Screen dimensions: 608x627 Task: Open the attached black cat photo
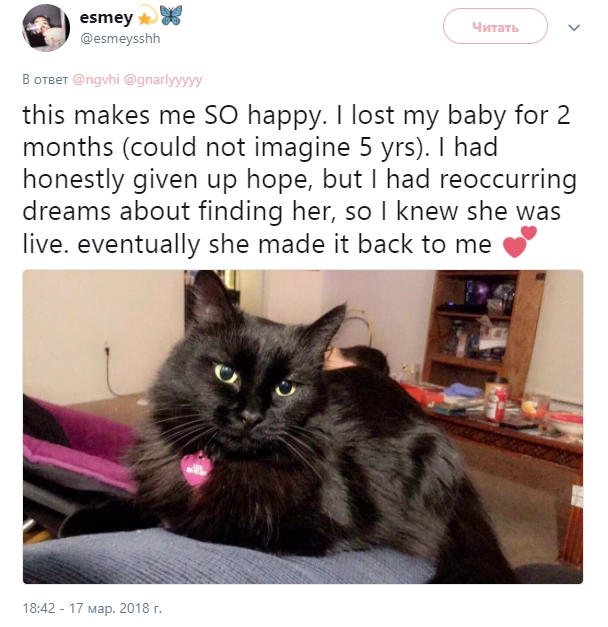303,427
